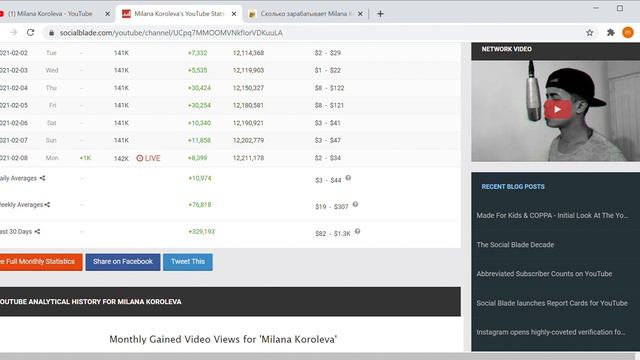This screenshot has height=360, width=640.
Task: Click the +7,332 views value
Action: pos(198,53)
